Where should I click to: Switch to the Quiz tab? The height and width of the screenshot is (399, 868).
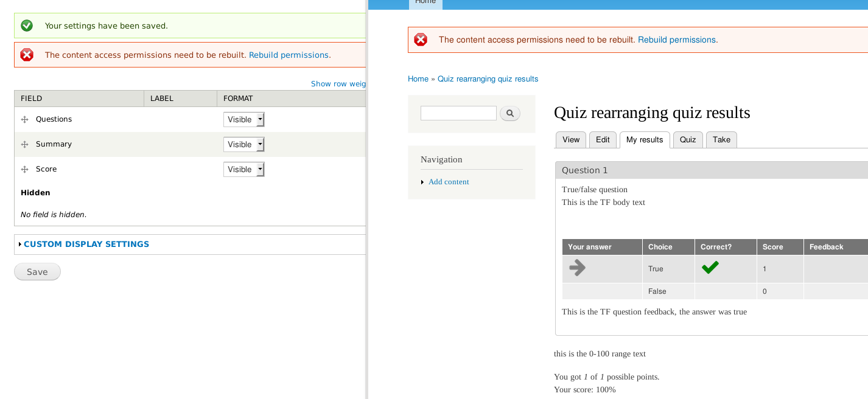pos(688,139)
